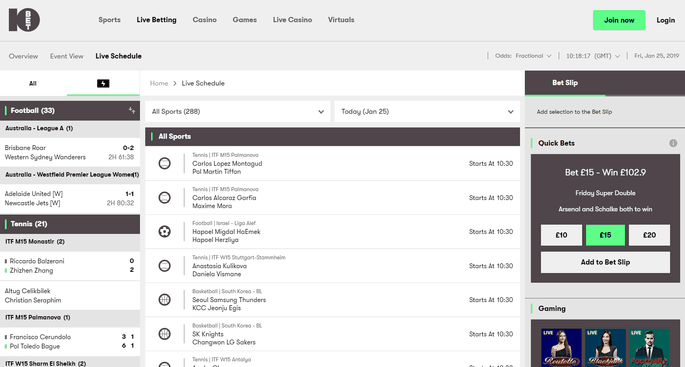Go to Live Casino section
Viewport: 685px width, 367px height.
tap(292, 20)
